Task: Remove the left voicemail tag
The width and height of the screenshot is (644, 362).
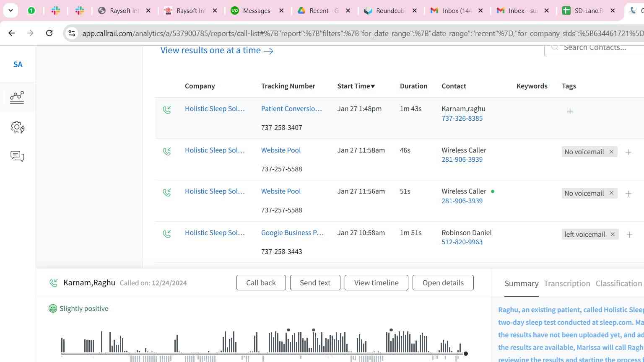Action: pyautogui.click(x=613, y=234)
